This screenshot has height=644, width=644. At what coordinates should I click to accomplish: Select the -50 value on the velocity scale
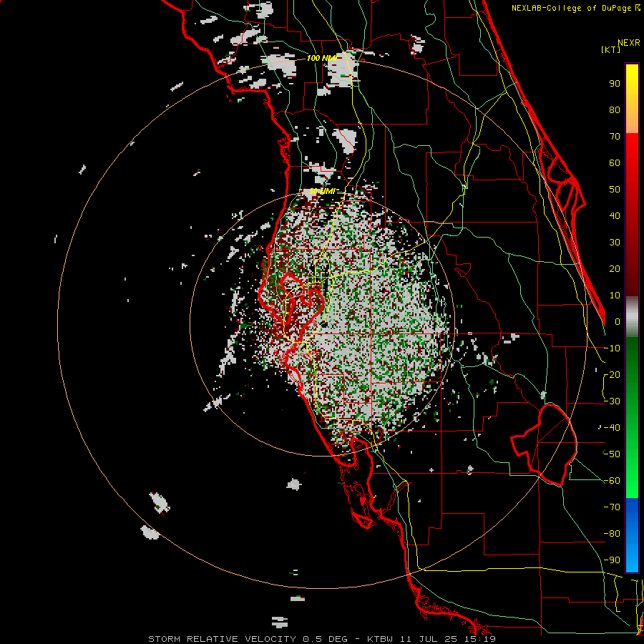[x=612, y=454]
